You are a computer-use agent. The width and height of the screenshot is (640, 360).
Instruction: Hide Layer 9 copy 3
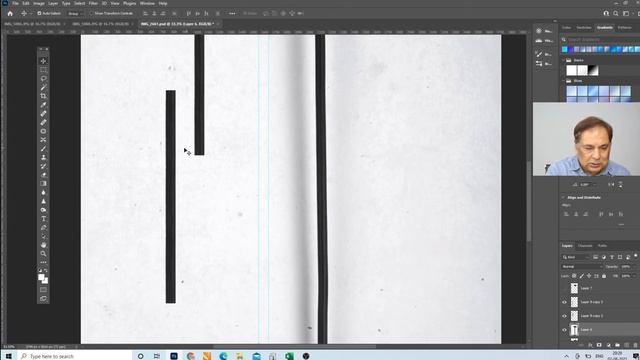tap(564, 302)
